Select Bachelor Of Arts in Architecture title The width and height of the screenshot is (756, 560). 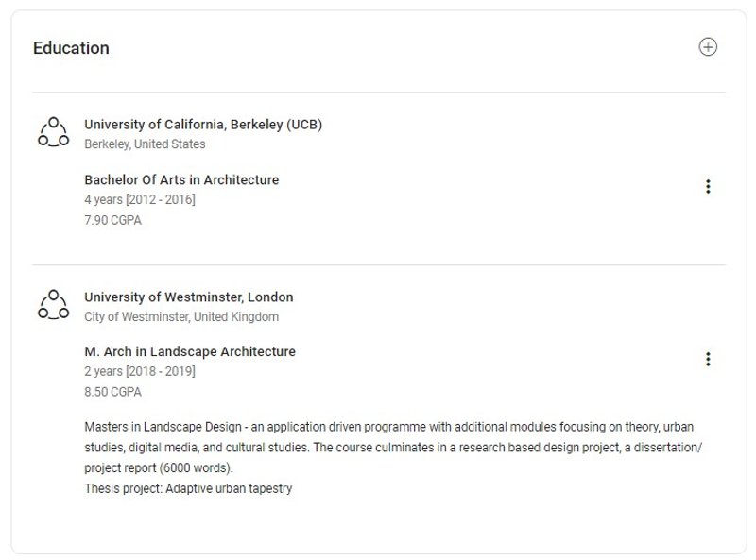181,179
